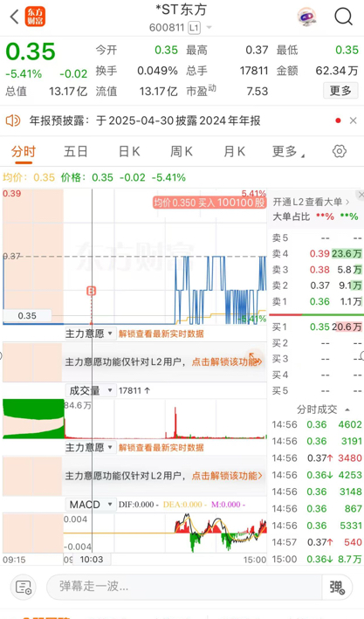Image resolution: width=364 pixels, height=619 pixels.
Task: Tap the 弹幕走一波 input field
Action: [184, 586]
